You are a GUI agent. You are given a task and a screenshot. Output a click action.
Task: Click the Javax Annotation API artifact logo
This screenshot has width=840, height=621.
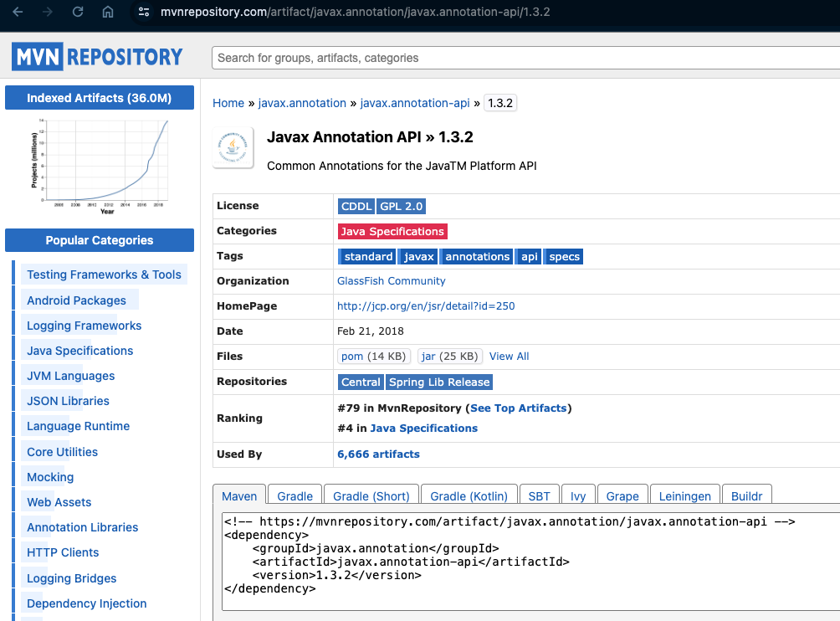(233, 148)
